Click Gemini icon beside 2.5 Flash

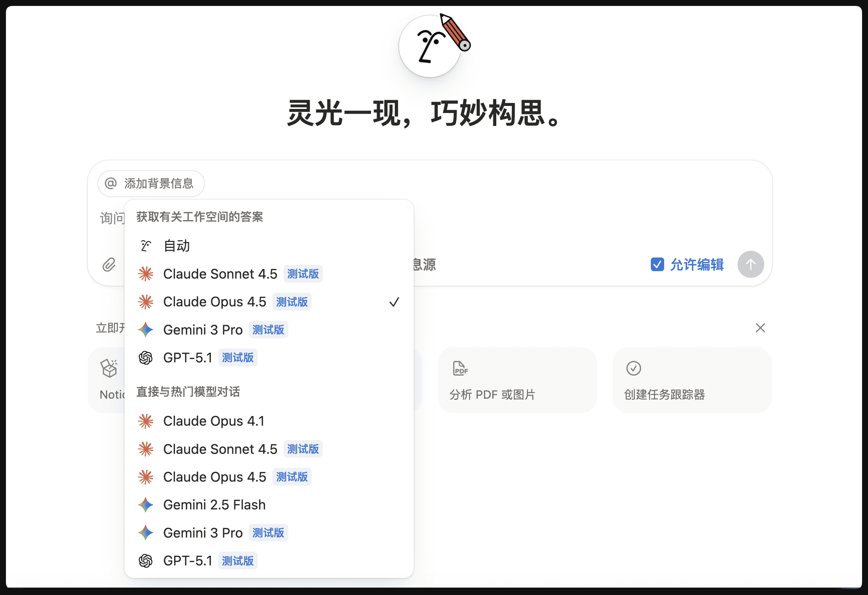tap(146, 505)
